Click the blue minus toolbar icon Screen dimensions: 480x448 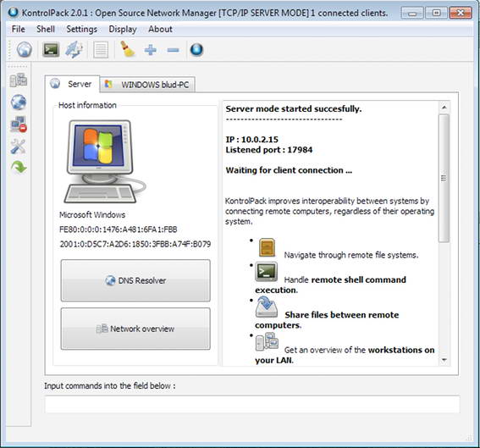173,50
